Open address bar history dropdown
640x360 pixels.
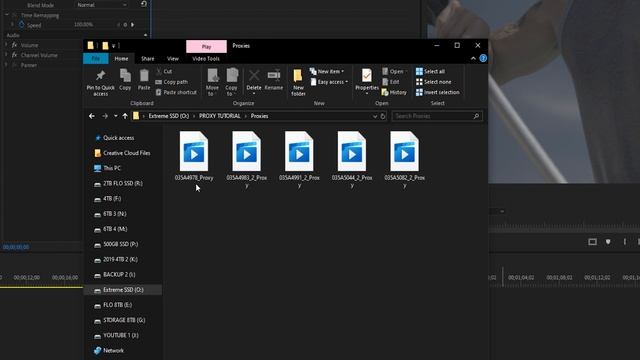coord(374,116)
